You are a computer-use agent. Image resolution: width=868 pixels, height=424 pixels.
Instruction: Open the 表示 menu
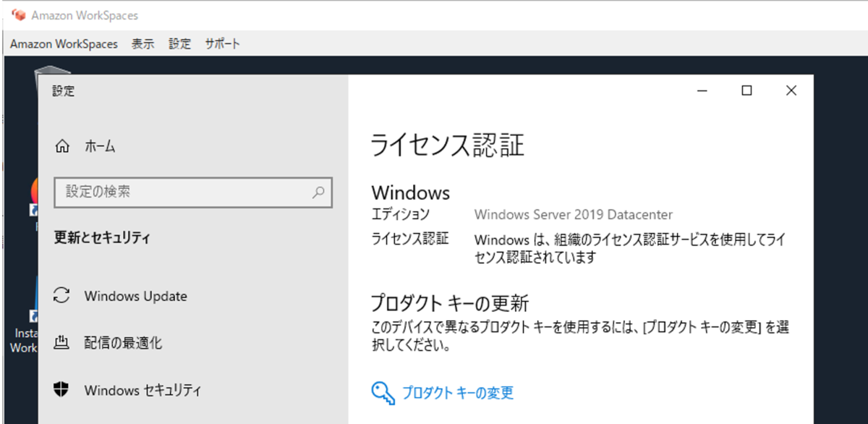(143, 44)
